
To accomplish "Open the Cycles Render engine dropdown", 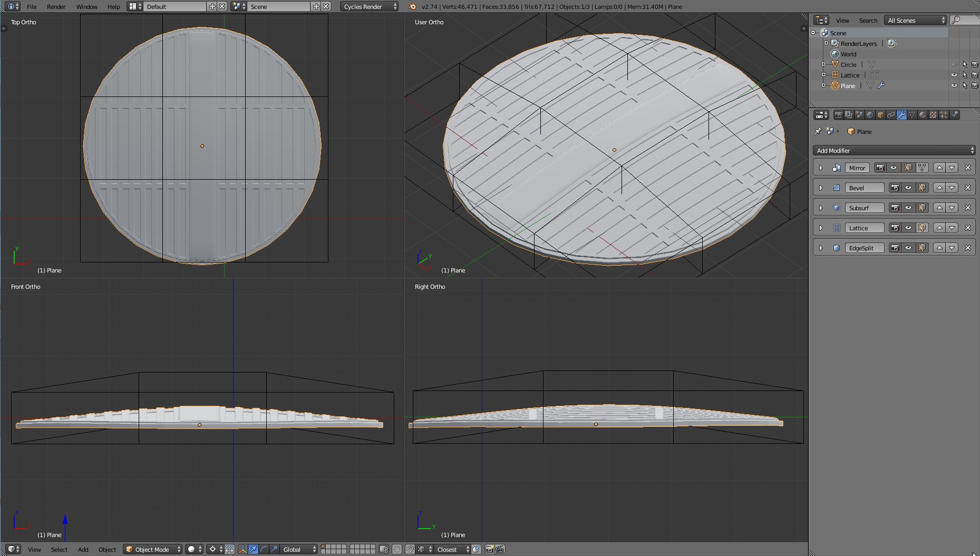I will [369, 6].
